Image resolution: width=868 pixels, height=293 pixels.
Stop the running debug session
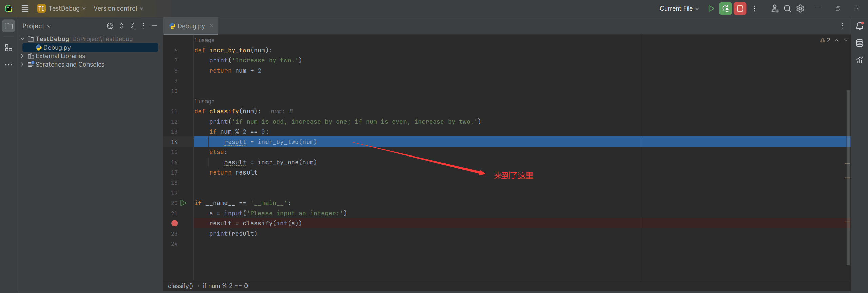click(740, 8)
